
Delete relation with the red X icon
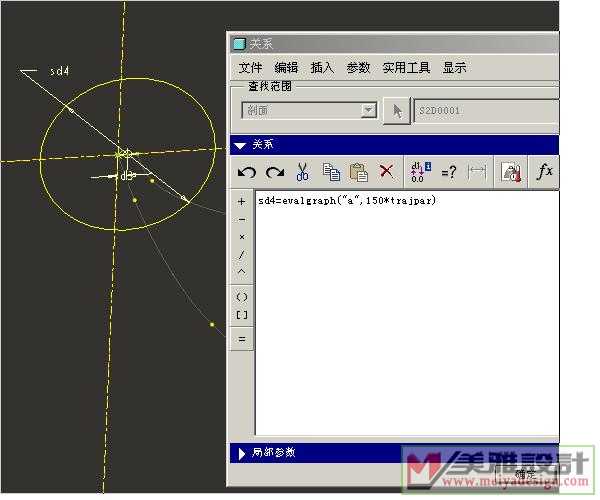click(386, 172)
